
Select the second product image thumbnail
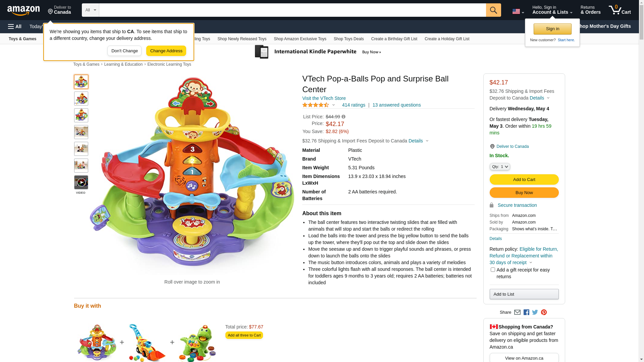coord(81,99)
